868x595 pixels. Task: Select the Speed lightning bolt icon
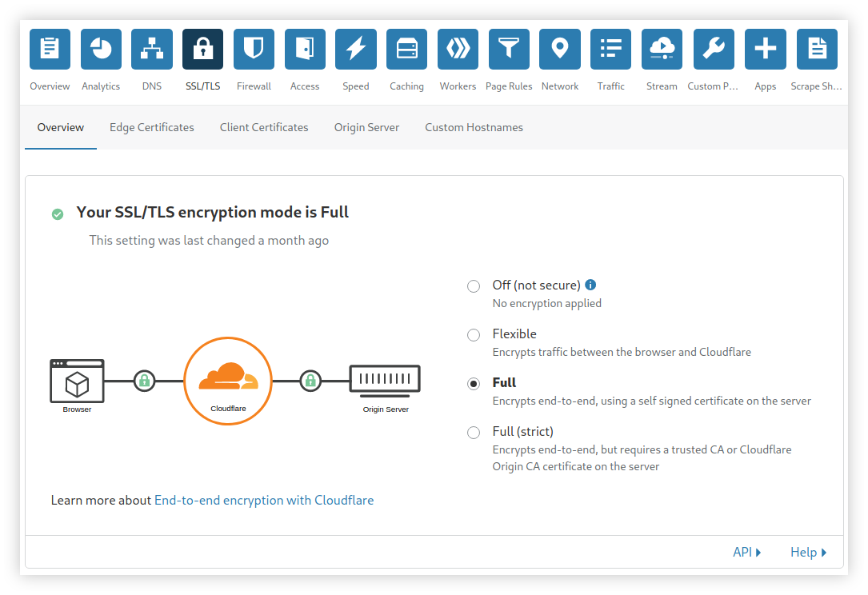pos(356,50)
